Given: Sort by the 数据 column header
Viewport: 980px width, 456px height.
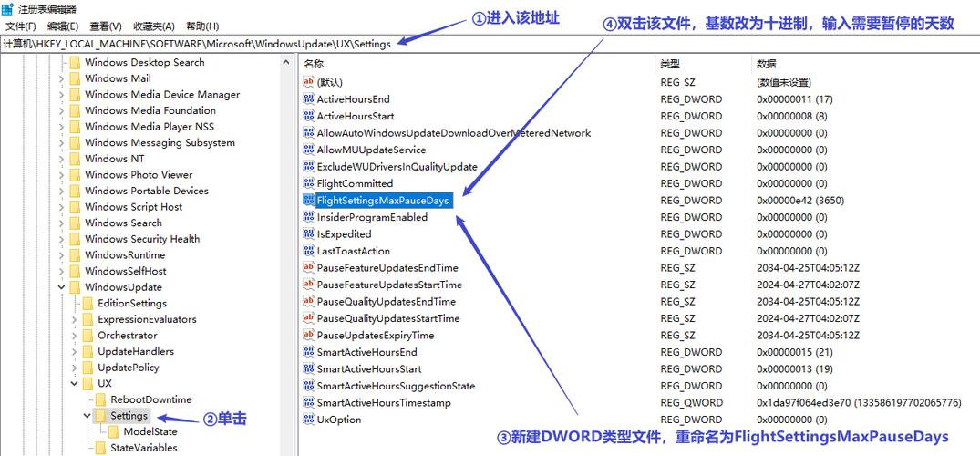Looking at the screenshot, I should 865,65.
